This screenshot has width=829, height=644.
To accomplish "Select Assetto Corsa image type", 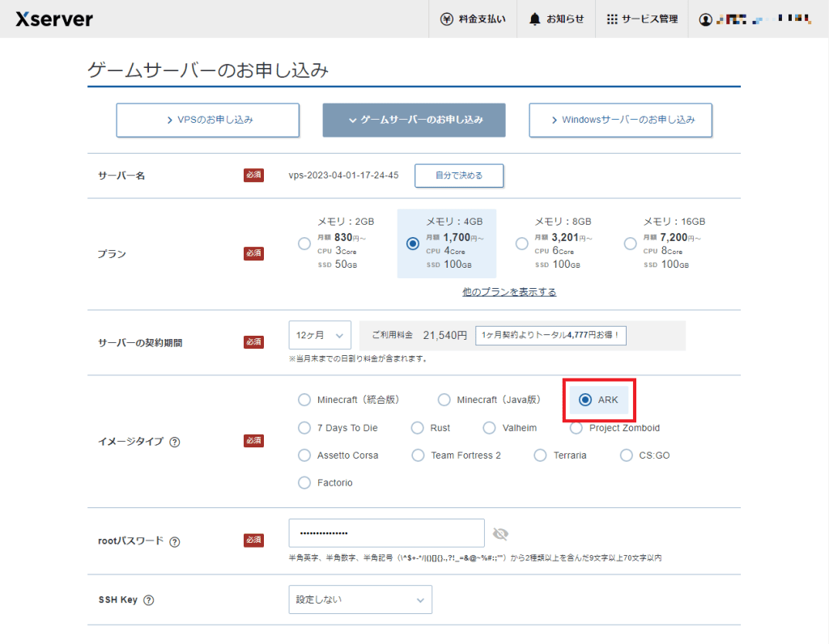I will coord(304,455).
